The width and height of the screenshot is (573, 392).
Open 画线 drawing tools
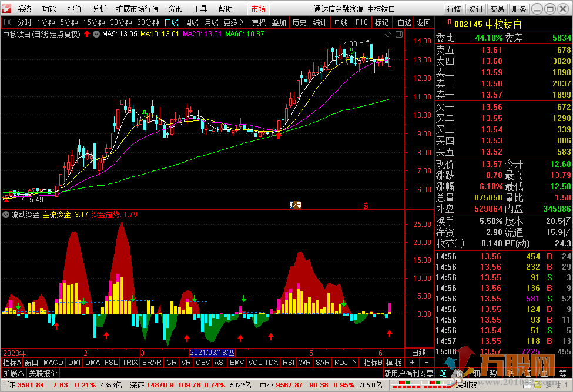tap(340, 23)
